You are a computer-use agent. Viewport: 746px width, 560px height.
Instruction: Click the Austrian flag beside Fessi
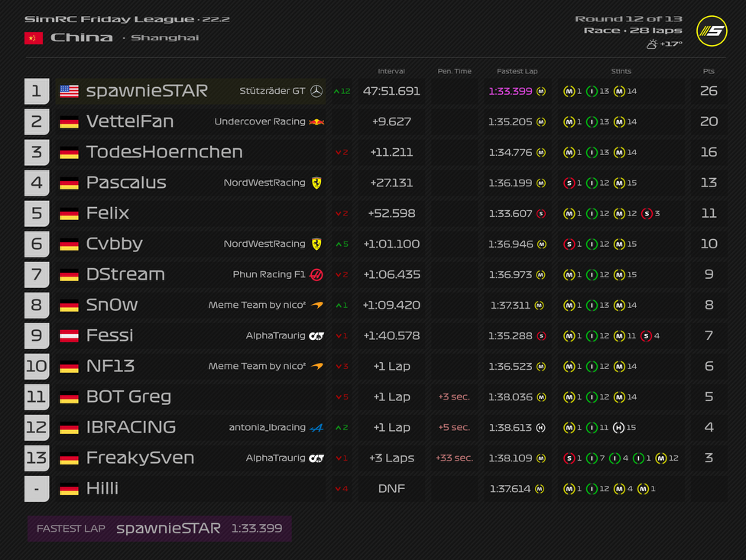click(69, 335)
